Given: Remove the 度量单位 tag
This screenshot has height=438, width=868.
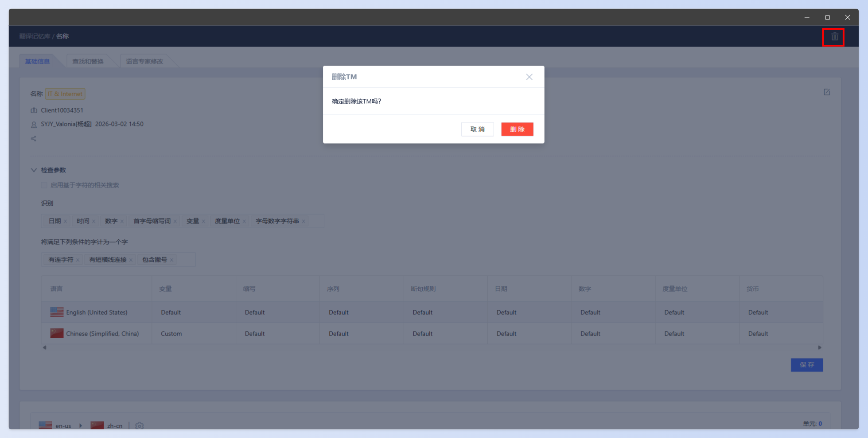Looking at the screenshot, I should click(x=244, y=221).
